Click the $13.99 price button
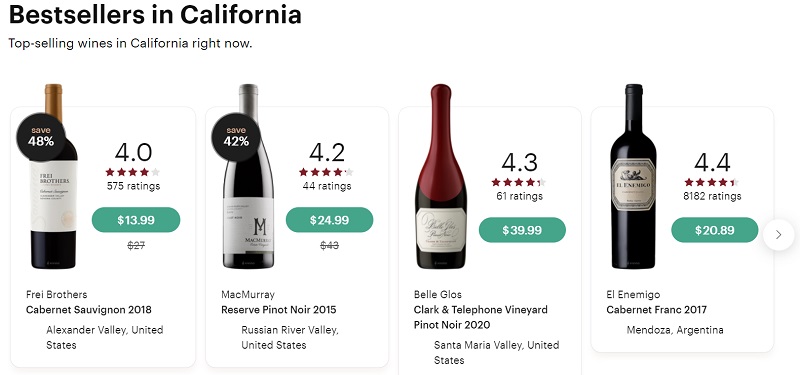This screenshot has width=800, height=375. click(136, 220)
